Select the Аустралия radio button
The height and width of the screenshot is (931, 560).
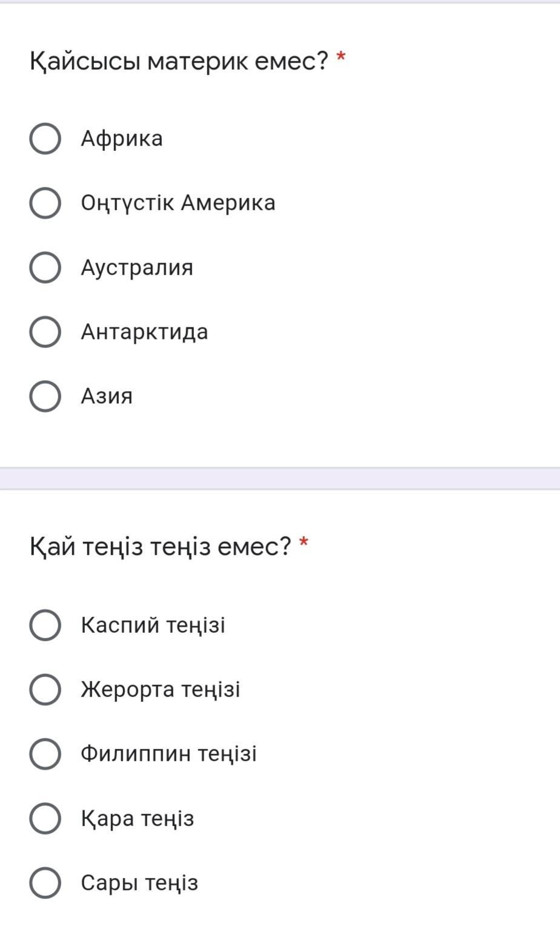pyautogui.click(x=45, y=267)
